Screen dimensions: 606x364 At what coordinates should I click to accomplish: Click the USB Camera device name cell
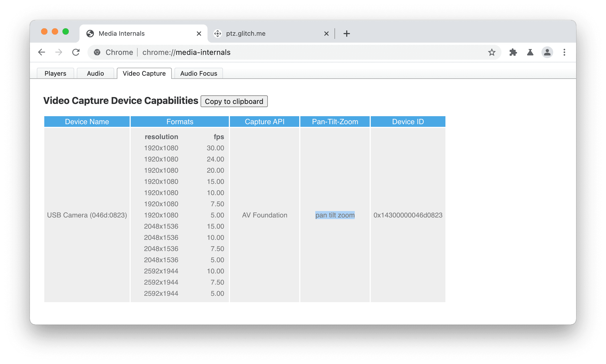click(87, 215)
